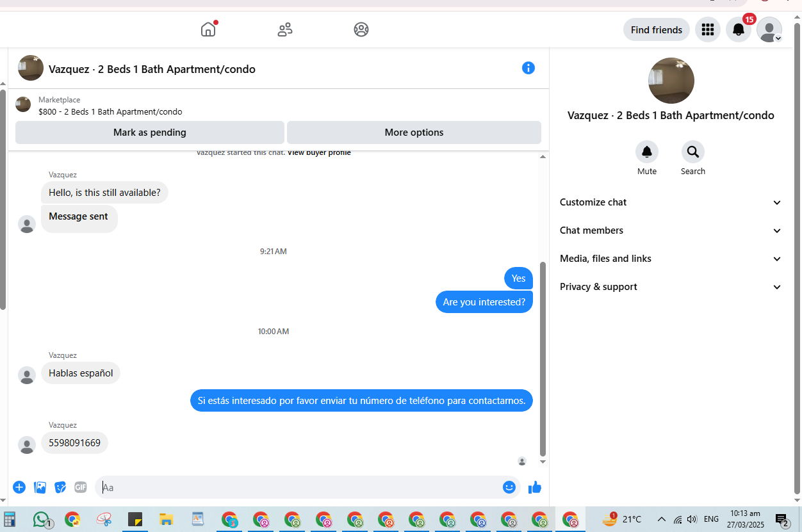Open the Facebook Home icon
The image size is (802, 532).
(x=208, y=29)
